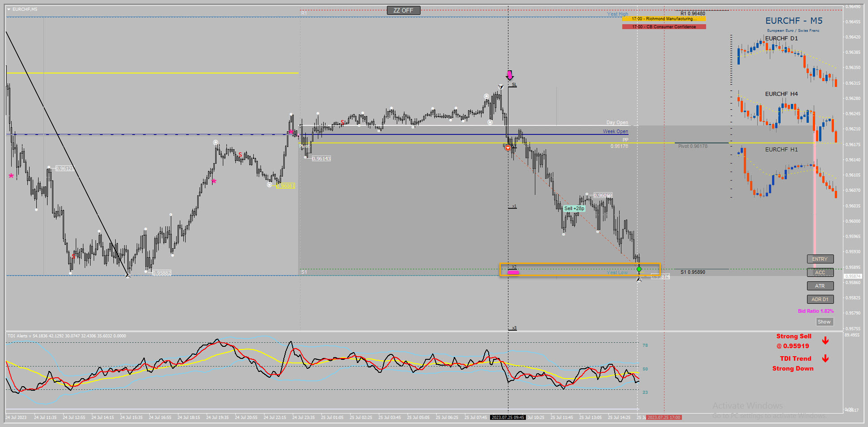Toggle the ZZ OFF button
Viewport: 868px width, 427px height.
[404, 10]
